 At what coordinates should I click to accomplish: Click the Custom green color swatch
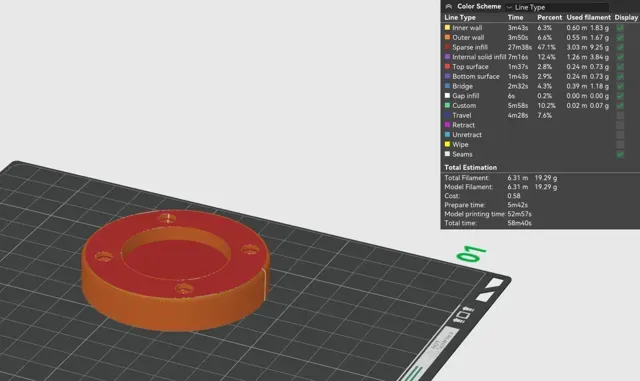pos(447,105)
